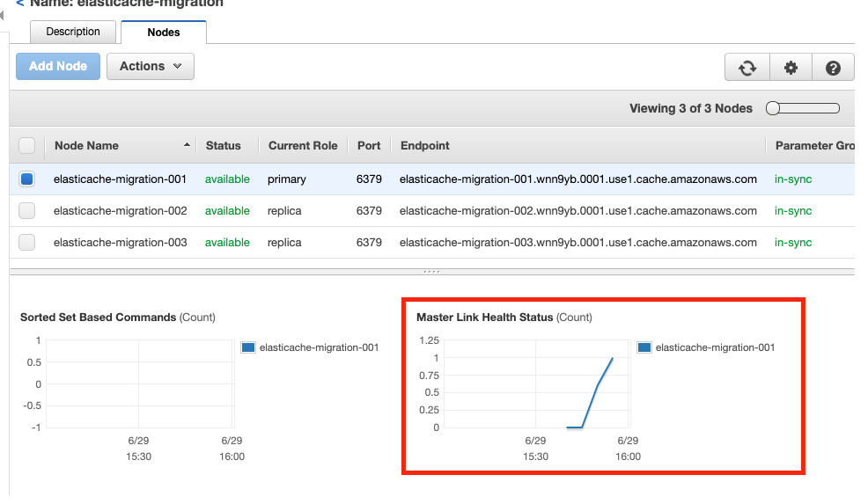Image resolution: width=868 pixels, height=504 pixels.
Task: Open settings via the gear icon
Action: click(x=791, y=68)
